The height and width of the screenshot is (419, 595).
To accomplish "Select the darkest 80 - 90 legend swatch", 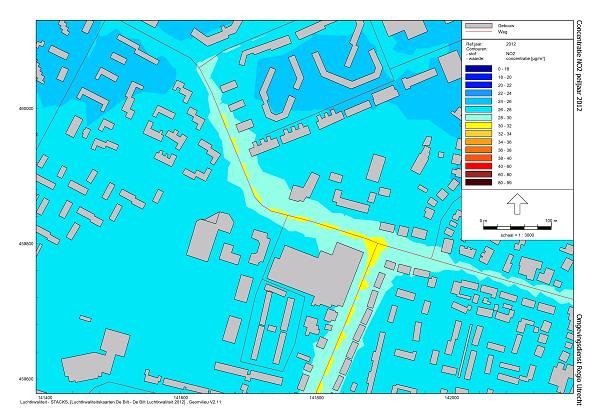I will point(479,183).
